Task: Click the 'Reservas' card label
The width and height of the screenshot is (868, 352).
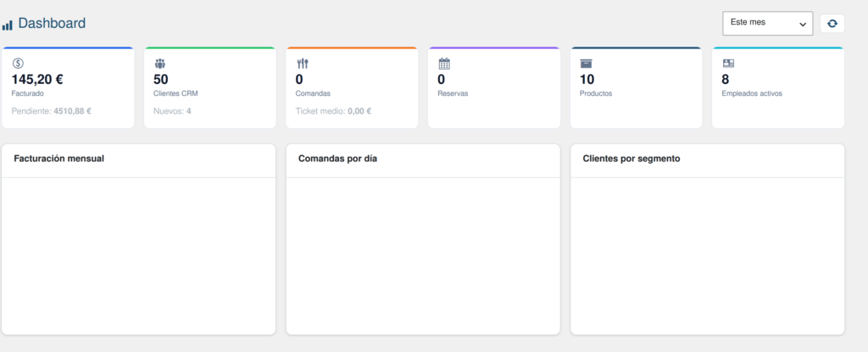Action: [x=453, y=93]
